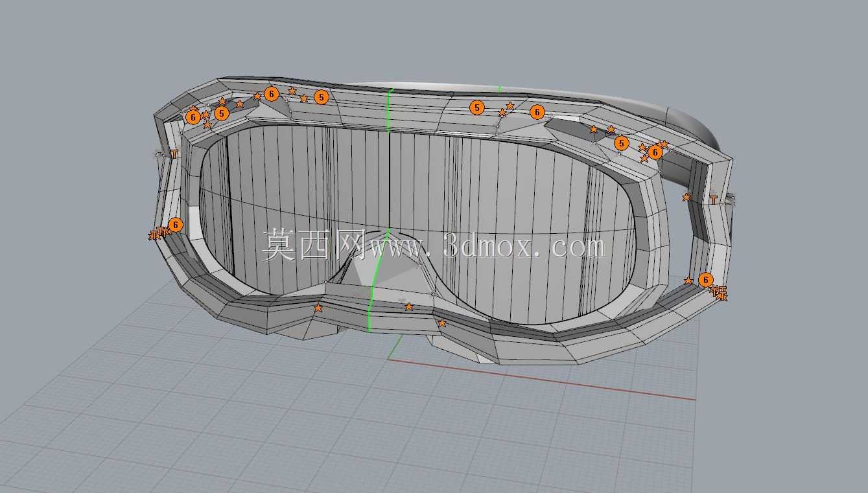The height and width of the screenshot is (493, 868).
Task: Select the star point on the frame left of the nose bridge
Action: click(x=318, y=308)
